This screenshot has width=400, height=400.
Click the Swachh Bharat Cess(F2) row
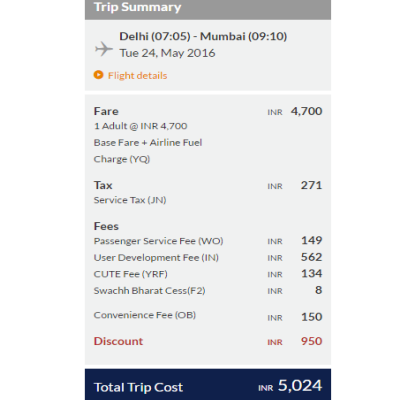tap(208, 290)
